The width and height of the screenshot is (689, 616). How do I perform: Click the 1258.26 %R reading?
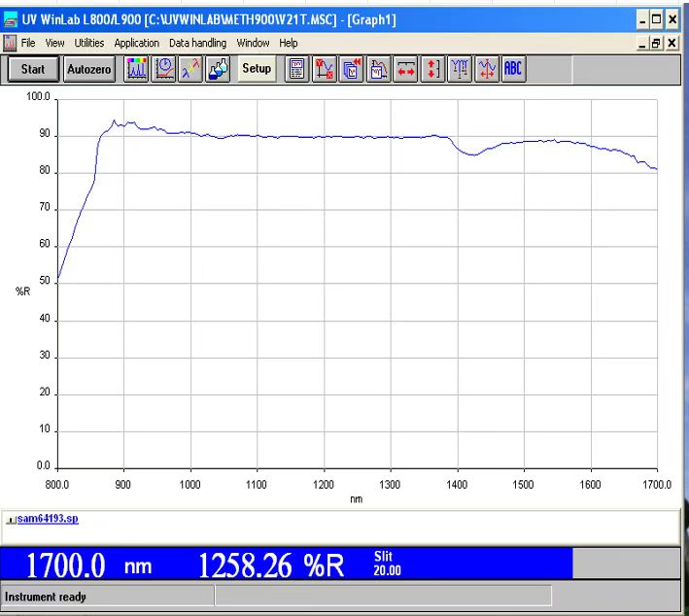[x=271, y=565]
